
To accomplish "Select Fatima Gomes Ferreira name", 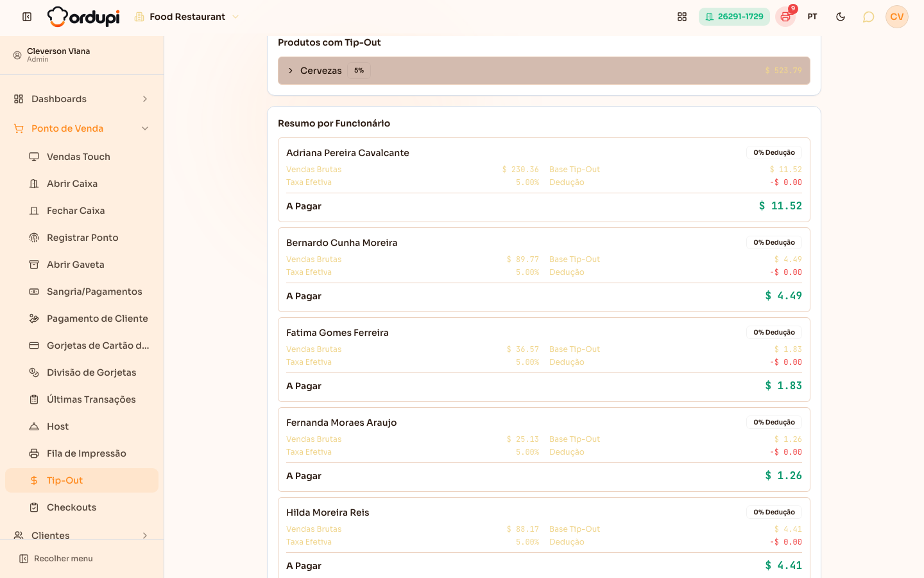I will (338, 333).
